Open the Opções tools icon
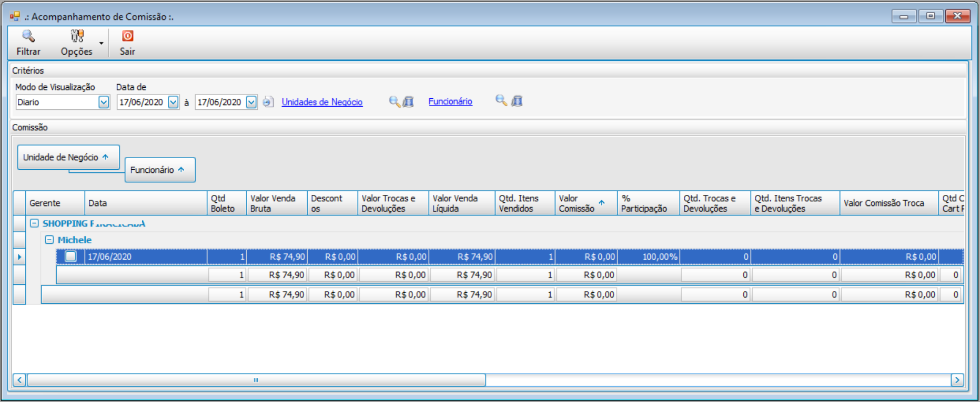This screenshot has width=980, height=402. click(x=77, y=36)
